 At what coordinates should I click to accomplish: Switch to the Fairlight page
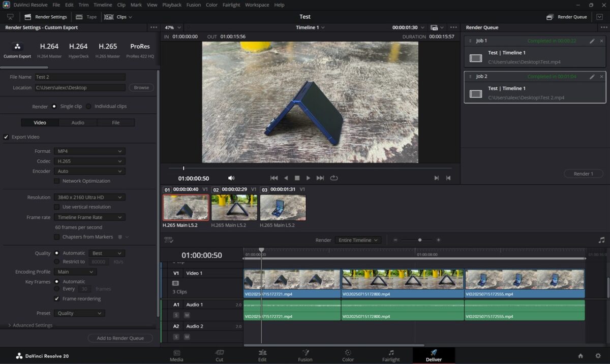coord(391,355)
